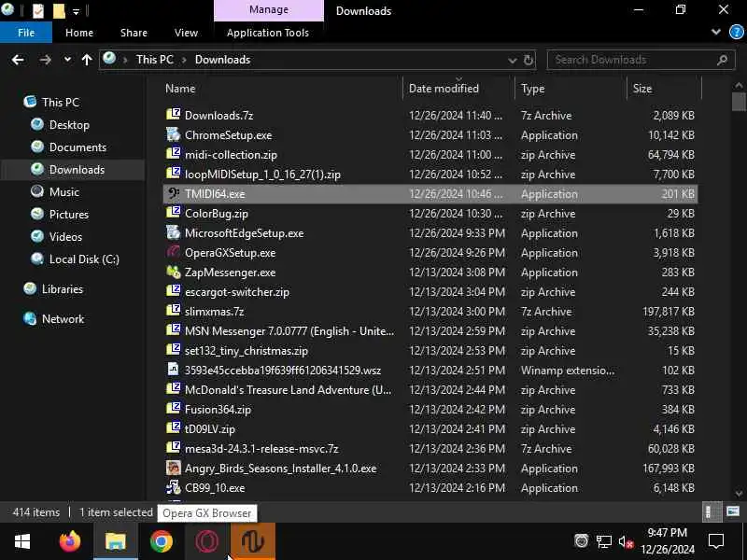Select the Application Tools tab
The height and width of the screenshot is (560, 747).
[268, 33]
